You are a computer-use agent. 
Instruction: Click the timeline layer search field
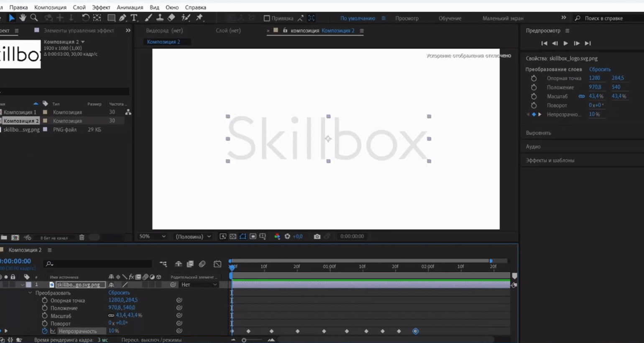[x=97, y=264]
